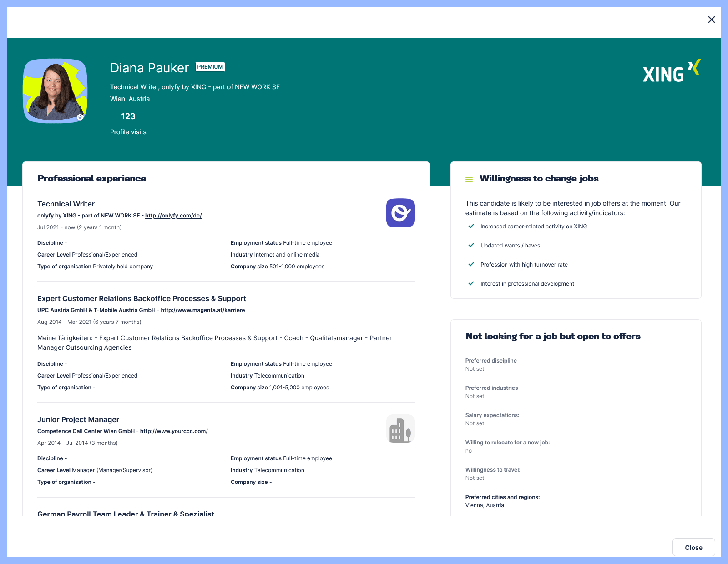The height and width of the screenshot is (564, 728).
Task: Open the onlyfy.com/de link
Action: (173, 216)
